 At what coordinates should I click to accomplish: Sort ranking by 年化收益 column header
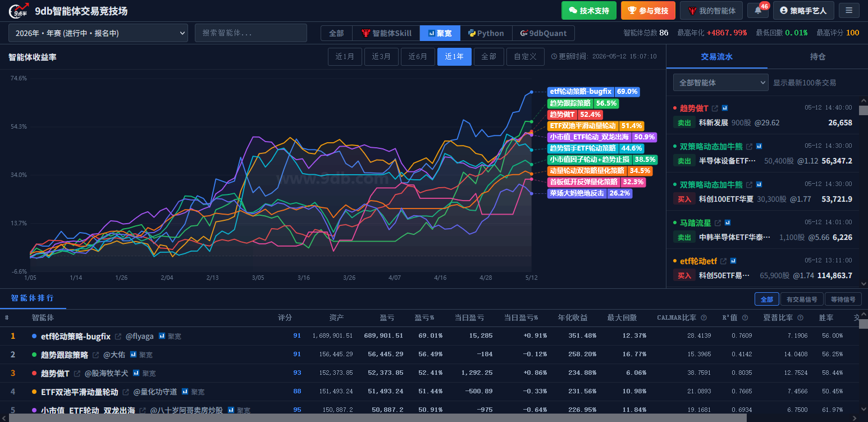pos(573,318)
